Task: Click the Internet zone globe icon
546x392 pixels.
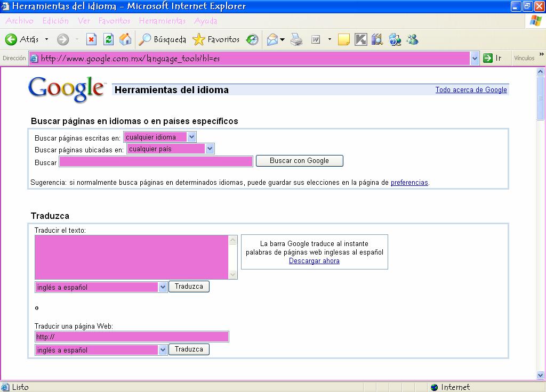Action: click(434, 387)
